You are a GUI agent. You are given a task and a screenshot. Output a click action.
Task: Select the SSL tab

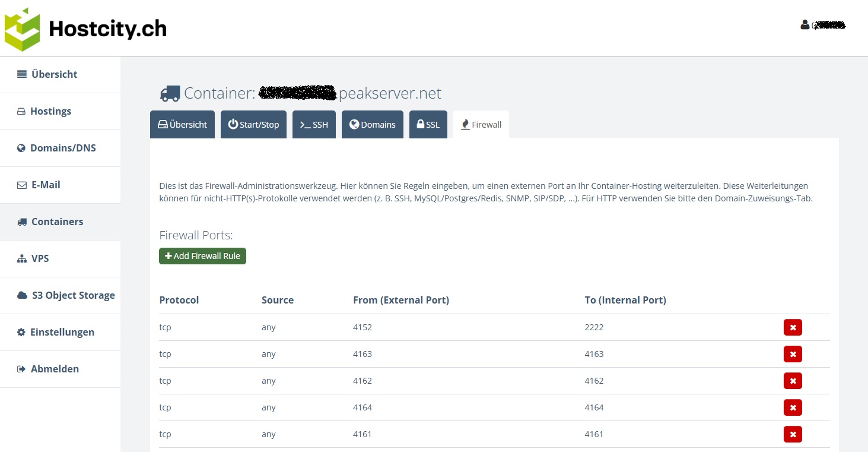click(x=428, y=125)
